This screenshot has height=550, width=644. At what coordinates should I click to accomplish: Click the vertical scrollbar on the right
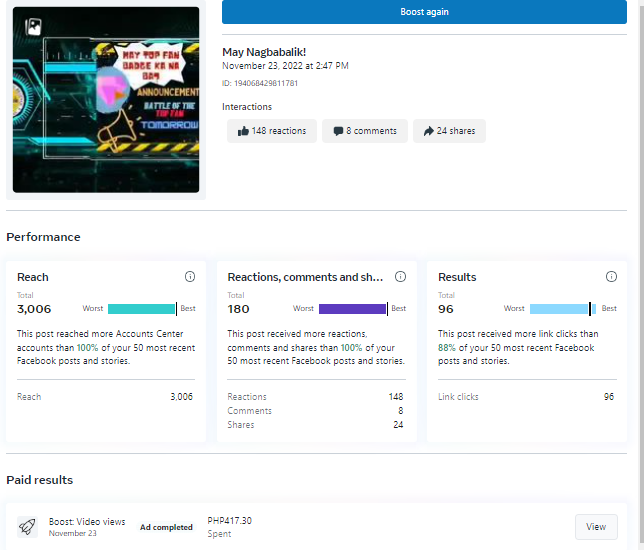click(641, 275)
